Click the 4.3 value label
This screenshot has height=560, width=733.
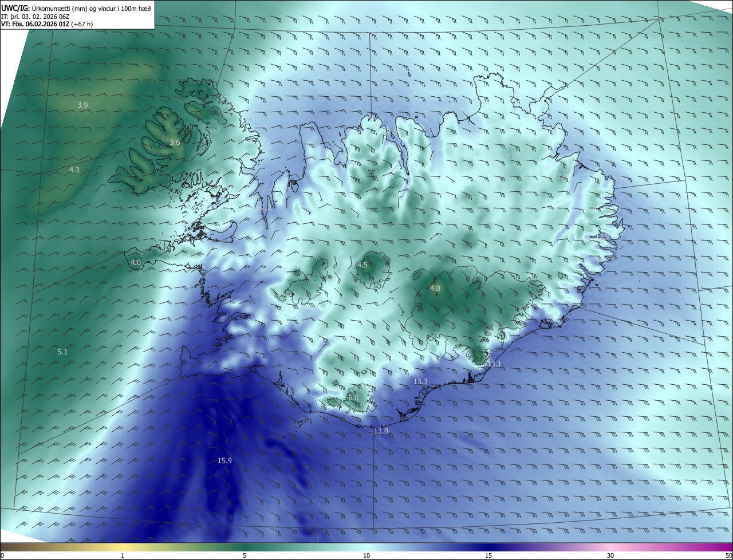[74, 169]
